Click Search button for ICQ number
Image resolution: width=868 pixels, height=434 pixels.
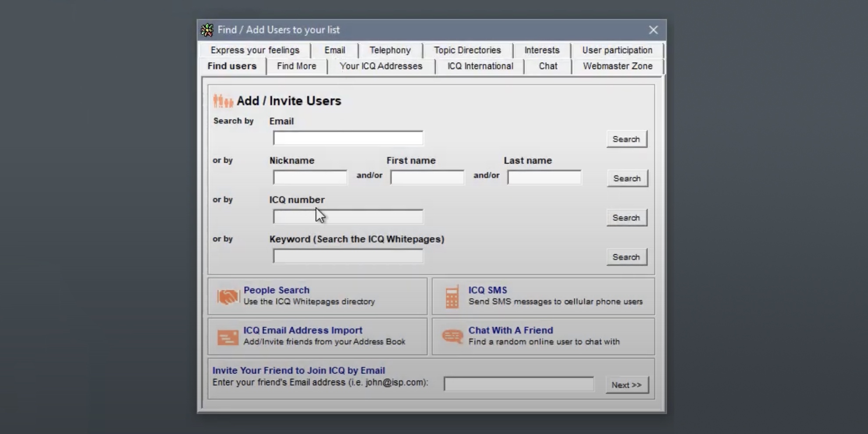coord(626,218)
